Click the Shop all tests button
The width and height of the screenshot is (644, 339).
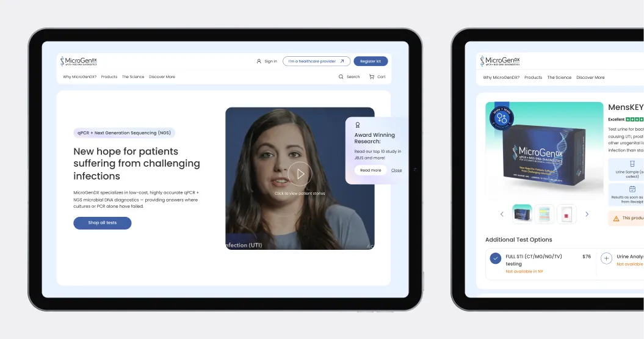click(103, 223)
